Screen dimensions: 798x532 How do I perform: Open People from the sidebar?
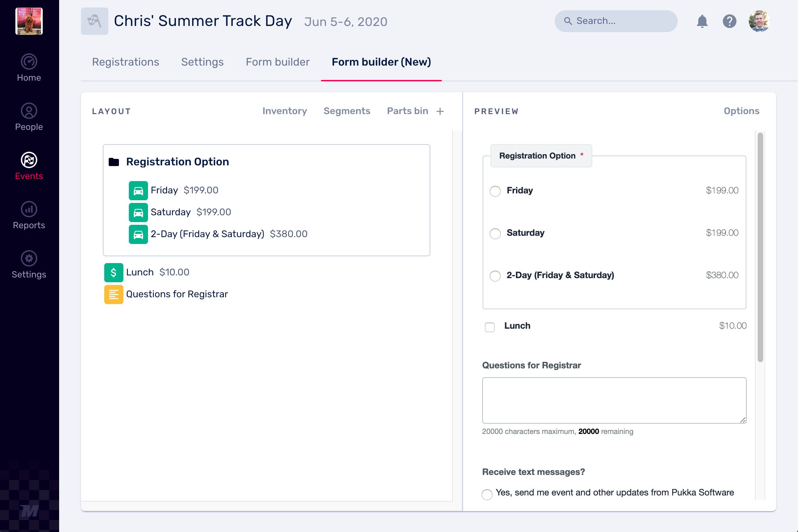(x=29, y=111)
